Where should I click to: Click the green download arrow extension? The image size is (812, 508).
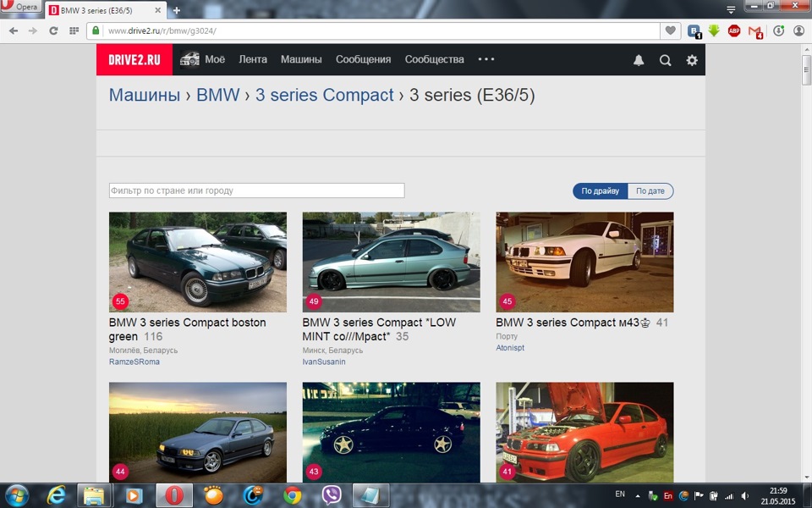tap(714, 30)
